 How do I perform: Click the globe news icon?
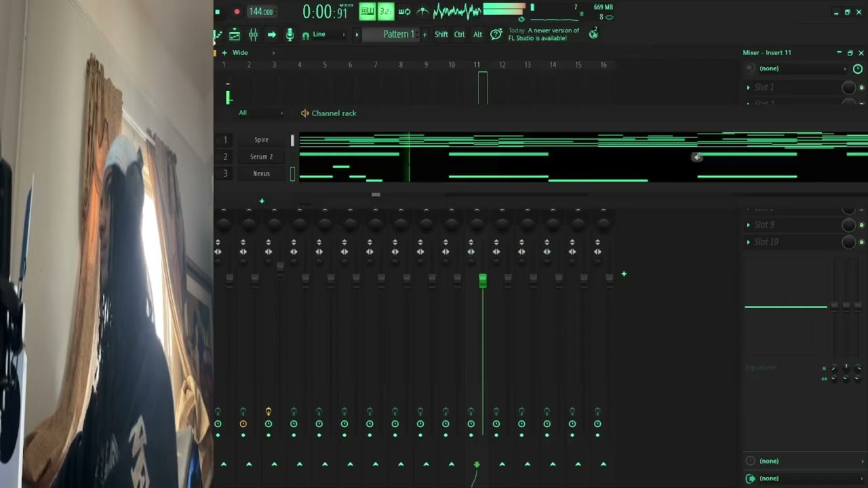point(593,34)
